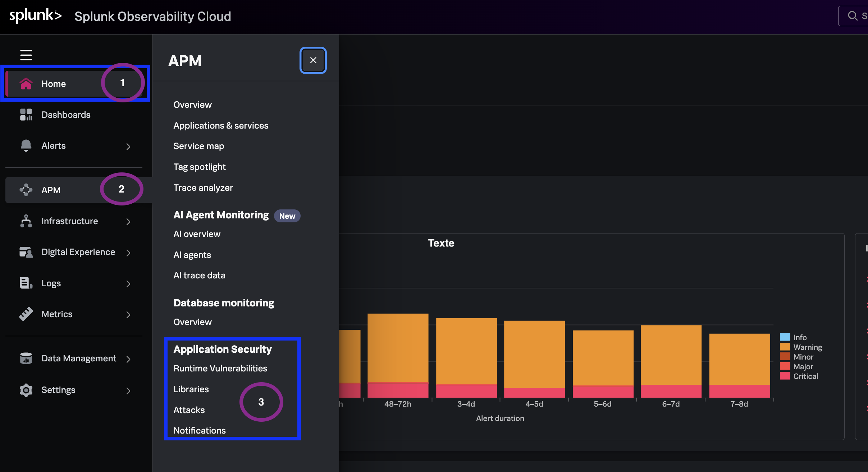Click the AI Agent Monitoring heading
Image resolution: width=868 pixels, height=472 pixels.
point(221,215)
